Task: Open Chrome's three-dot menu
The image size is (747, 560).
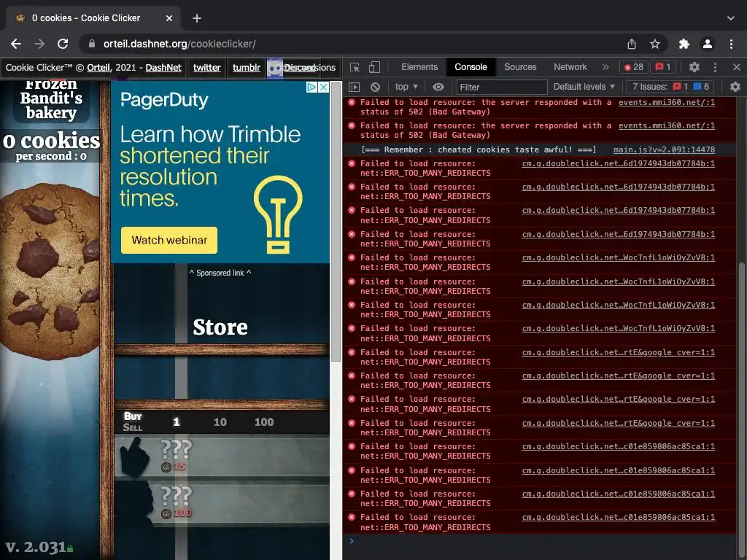Action: pyautogui.click(x=731, y=44)
